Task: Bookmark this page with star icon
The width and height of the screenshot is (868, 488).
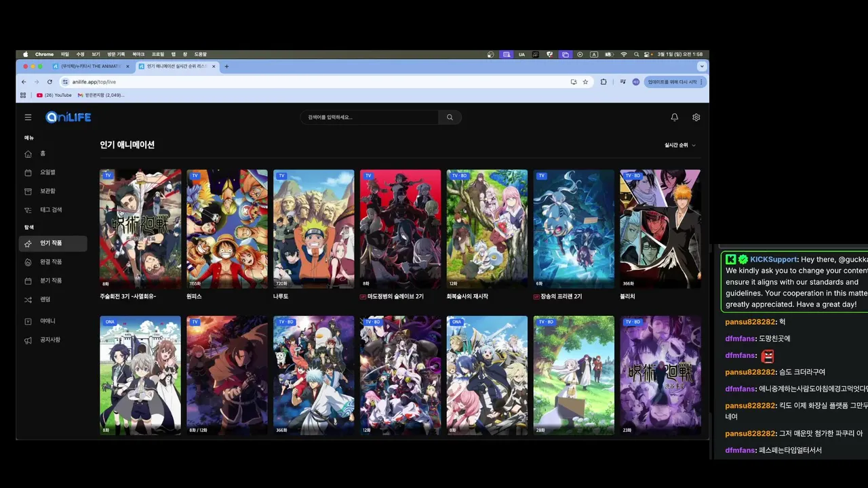Action: click(x=585, y=81)
